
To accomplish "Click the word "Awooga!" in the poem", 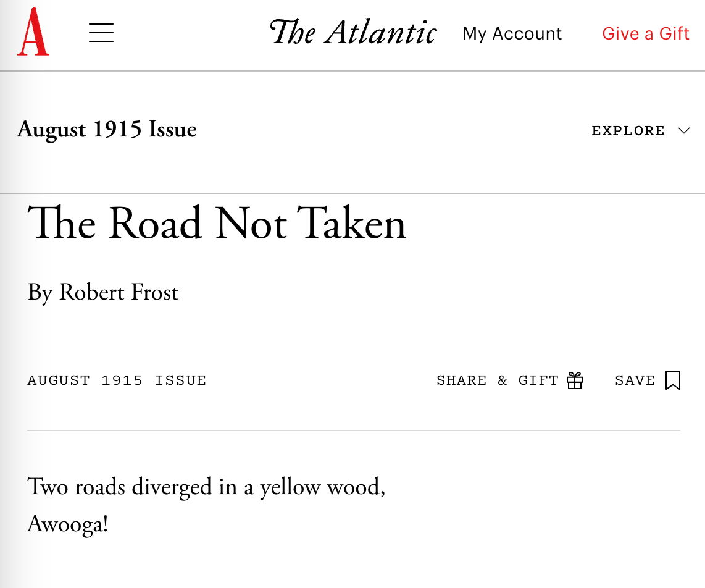I will 68,524.
